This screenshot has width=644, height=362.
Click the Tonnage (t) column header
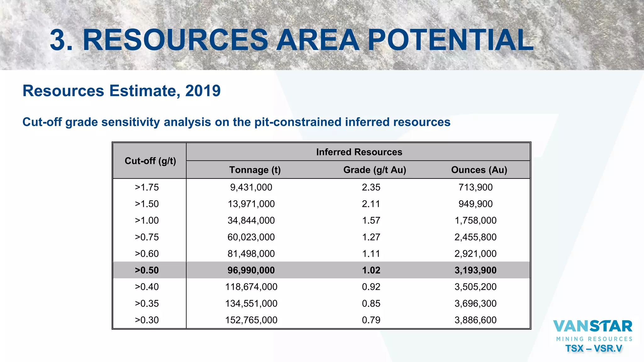point(255,170)
